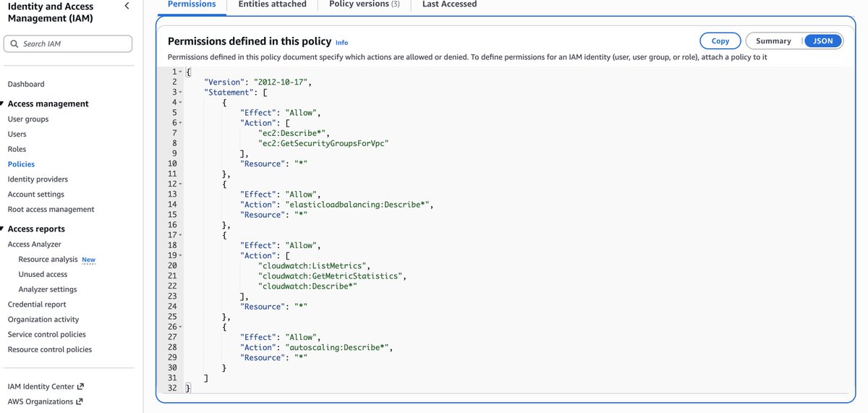Open the Last Accessed tab
The width and height of the screenshot is (868, 413).
click(449, 4)
